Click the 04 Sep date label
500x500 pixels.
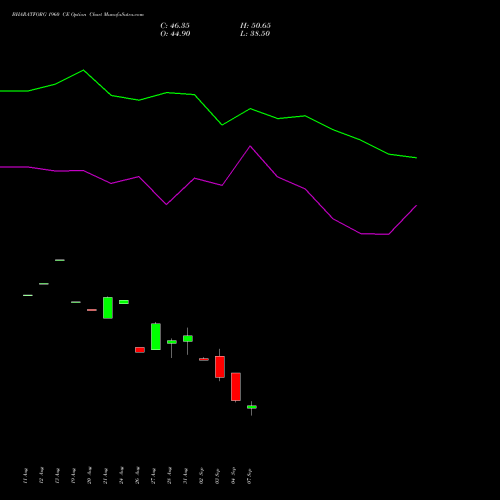[x=233, y=476]
